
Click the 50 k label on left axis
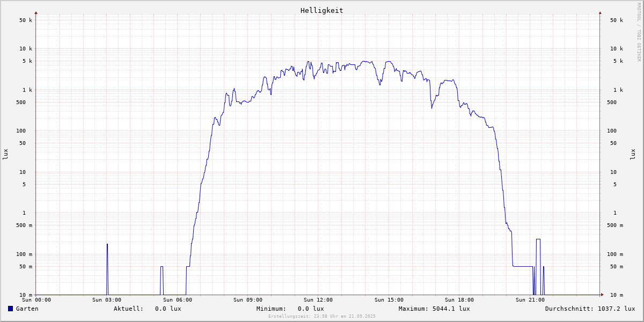point(26,20)
